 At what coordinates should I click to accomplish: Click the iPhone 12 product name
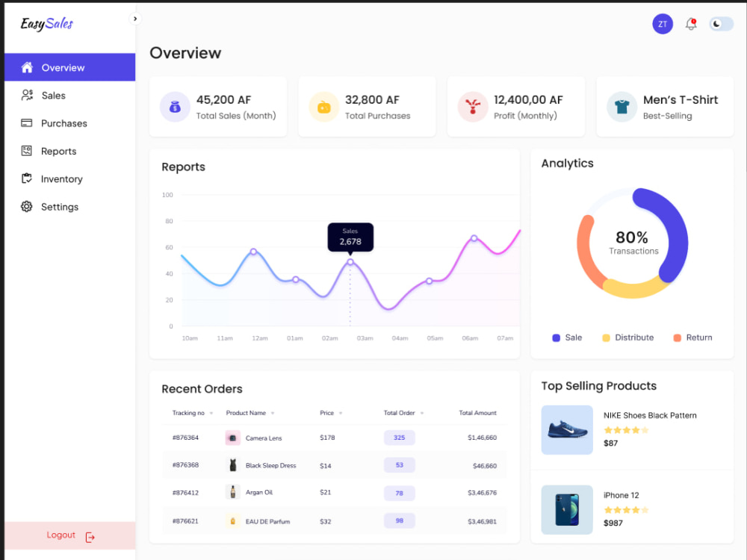(x=622, y=495)
